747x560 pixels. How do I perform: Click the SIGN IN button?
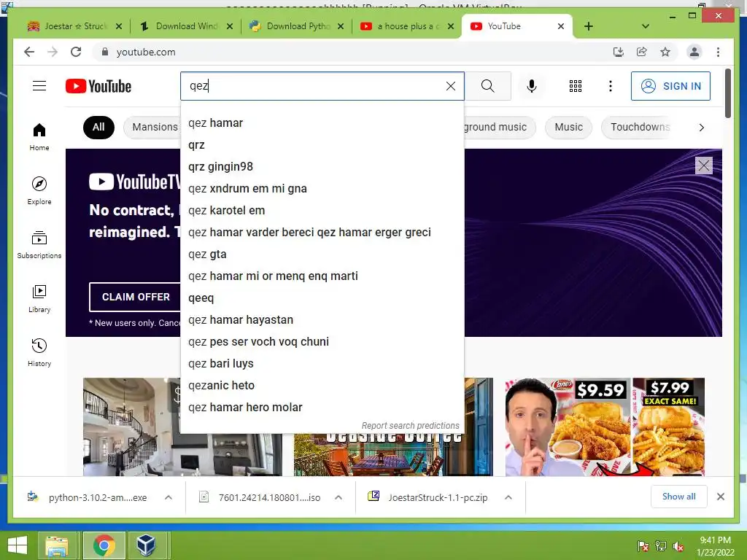click(670, 86)
